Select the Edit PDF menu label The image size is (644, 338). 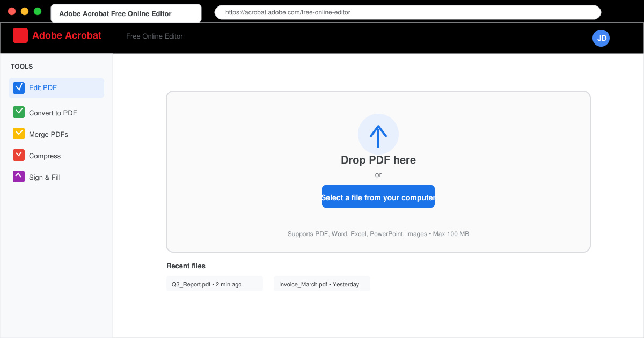pyautogui.click(x=43, y=88)
